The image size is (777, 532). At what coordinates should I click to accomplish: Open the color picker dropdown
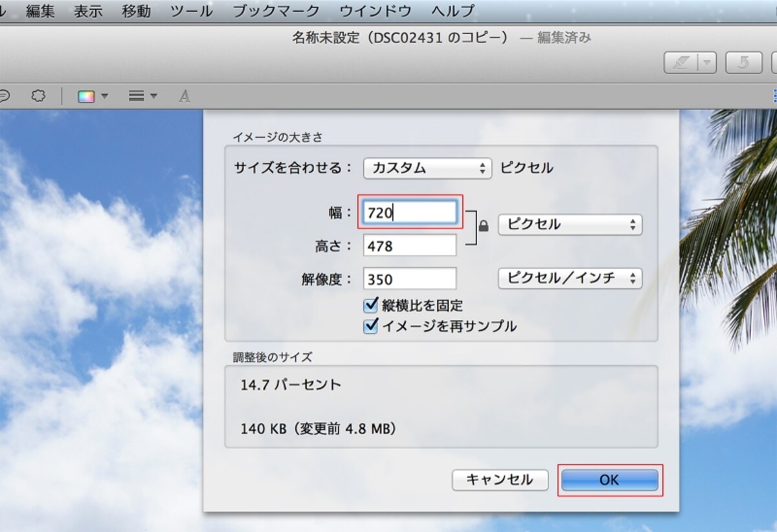[x=93, y=96]
